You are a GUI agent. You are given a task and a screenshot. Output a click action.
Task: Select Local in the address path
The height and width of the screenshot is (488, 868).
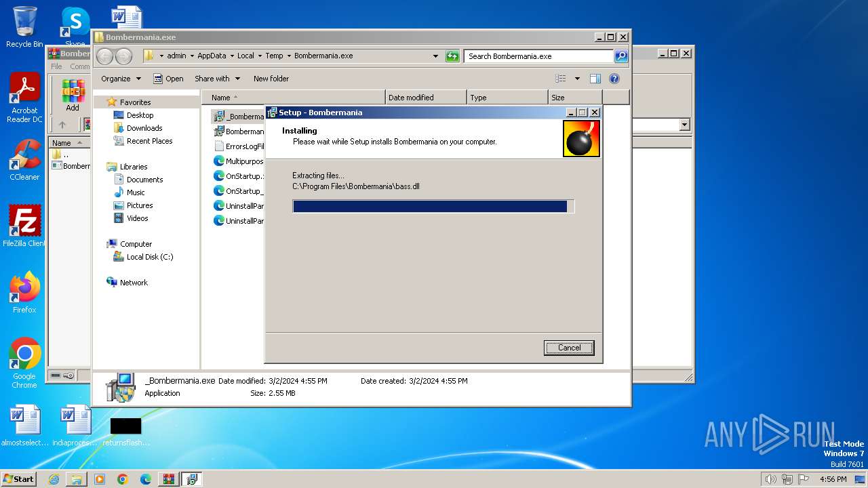(x=245, y=56)
